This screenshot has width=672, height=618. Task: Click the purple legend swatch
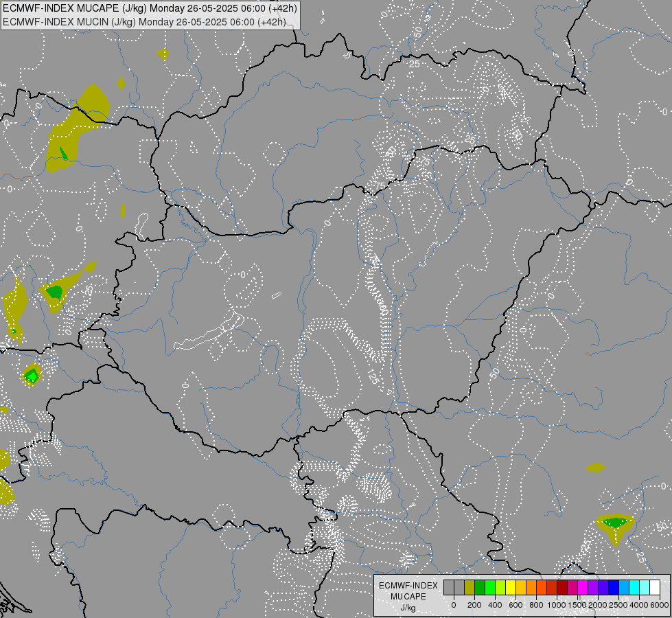click(592, 588)
